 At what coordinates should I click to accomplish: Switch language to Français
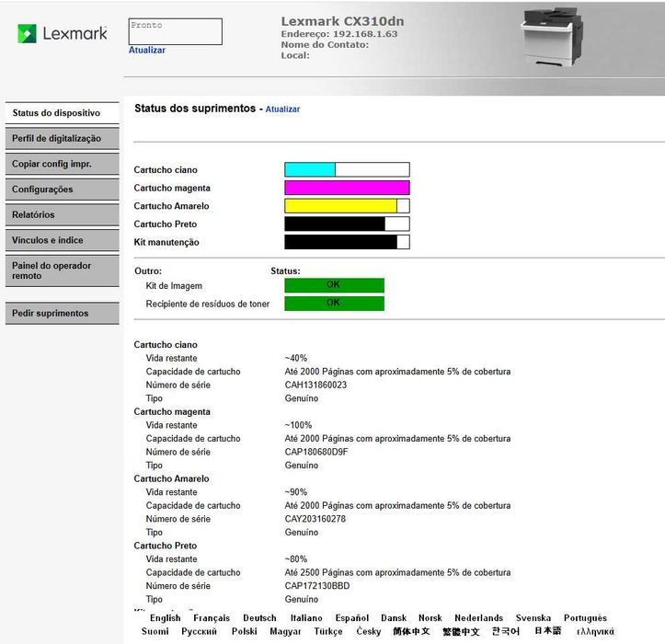point(212,618)
